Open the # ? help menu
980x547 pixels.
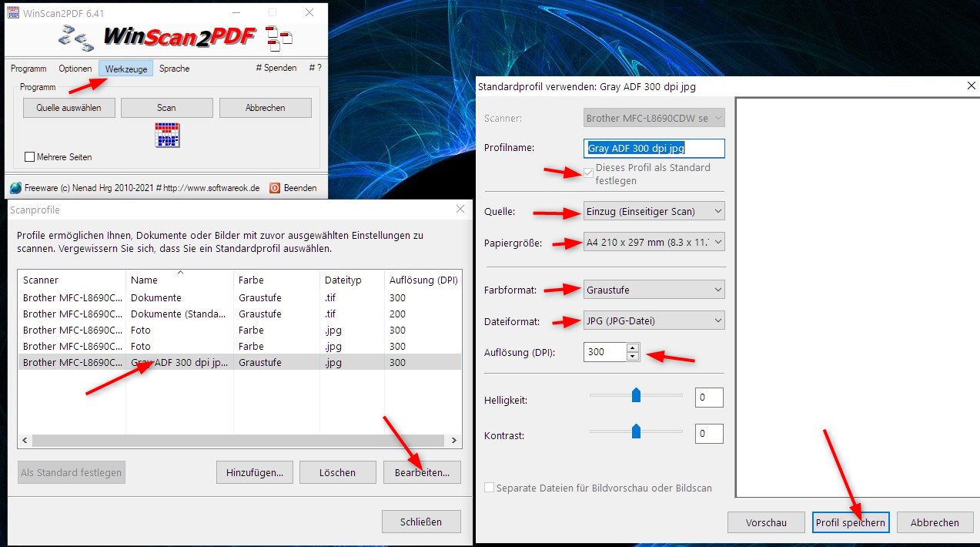coord(315,68)
